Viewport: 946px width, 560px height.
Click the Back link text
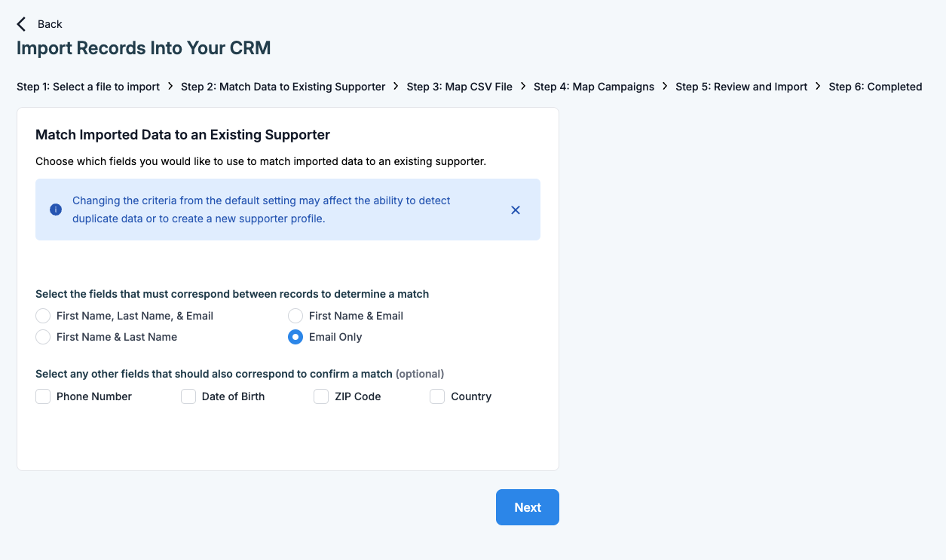50,24
